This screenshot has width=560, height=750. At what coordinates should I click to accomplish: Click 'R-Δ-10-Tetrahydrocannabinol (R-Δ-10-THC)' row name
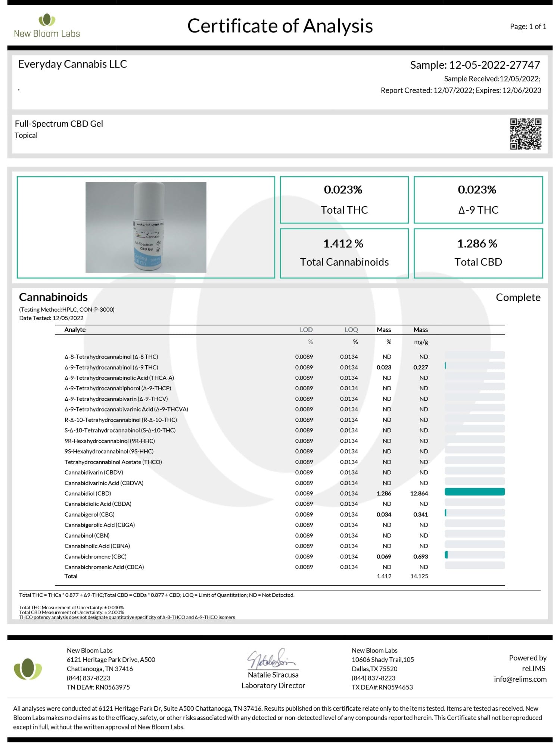(121, 420)
